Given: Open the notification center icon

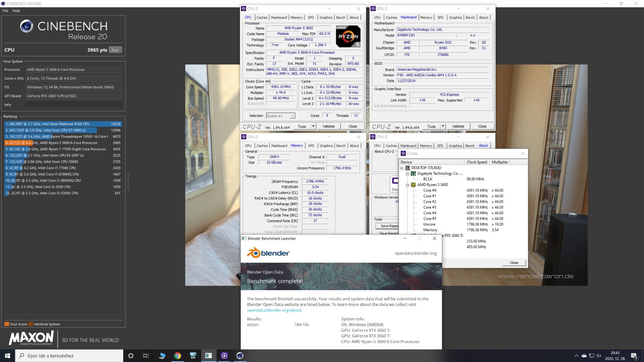Looking at the screenshot, I should click(634, 355).
